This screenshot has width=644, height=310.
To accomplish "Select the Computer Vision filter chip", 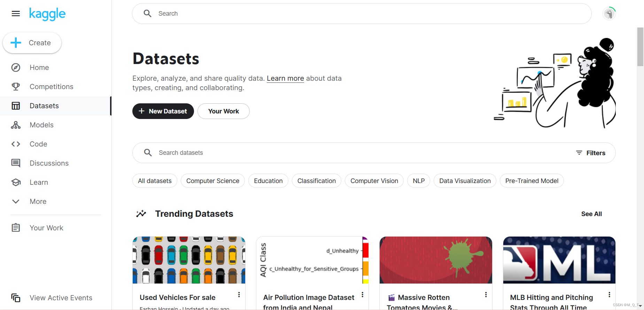I will click(374, 181).
